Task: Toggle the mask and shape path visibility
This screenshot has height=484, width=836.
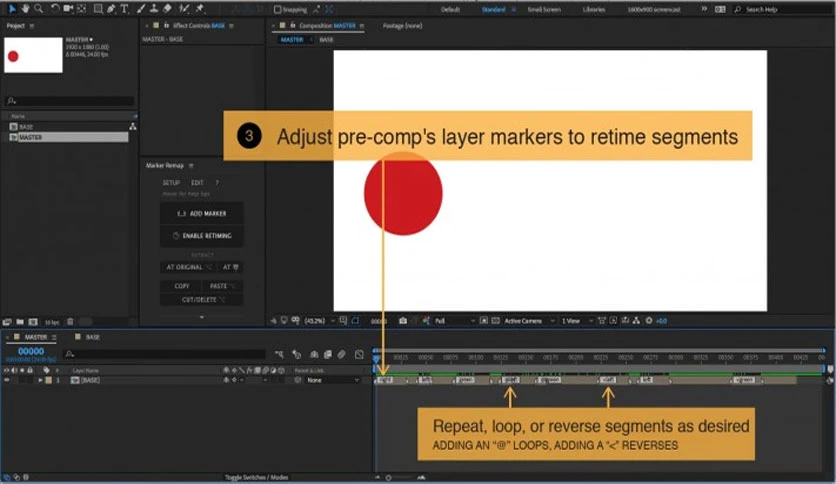Action: (355, 321)
